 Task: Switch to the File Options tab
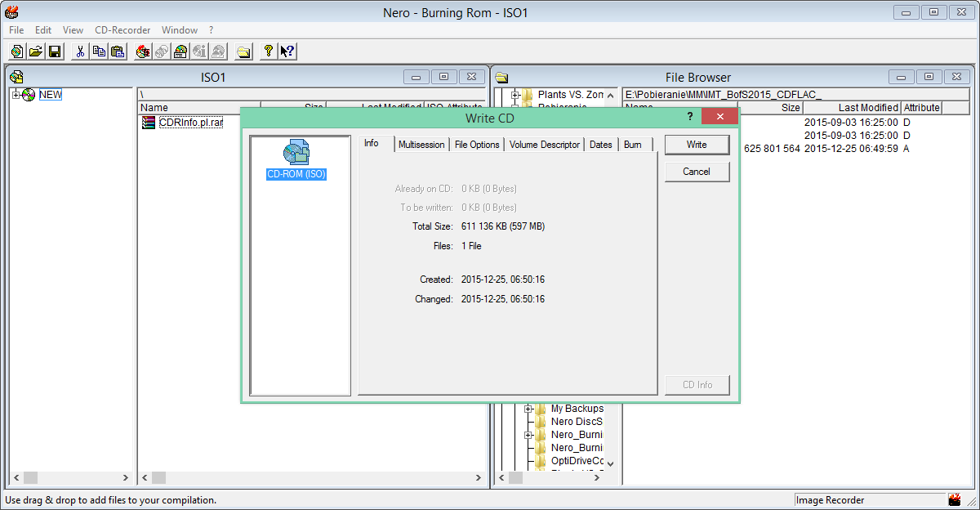(477, 145)
